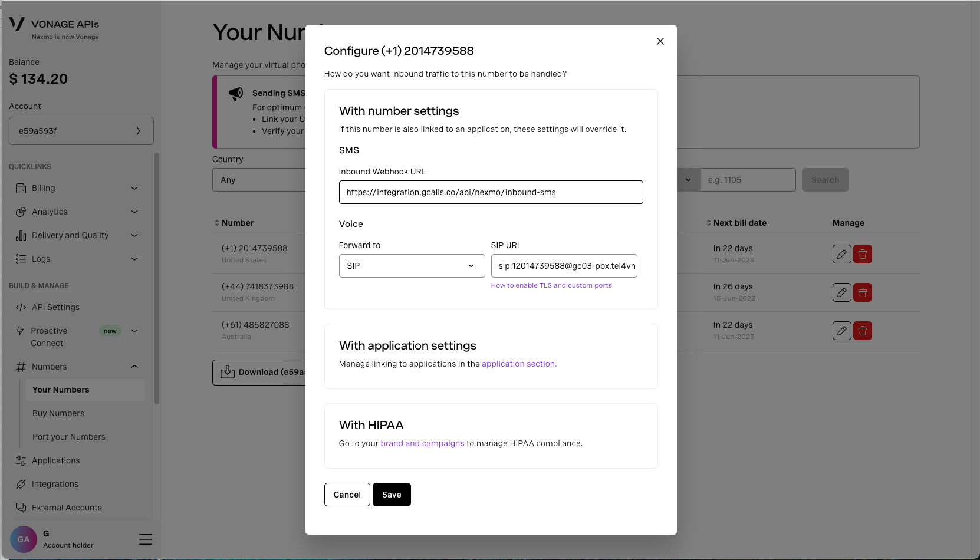This screenshot has width=980, height=560.
Task: Click the edit pencil for the United States number
Action: [841, 254]
